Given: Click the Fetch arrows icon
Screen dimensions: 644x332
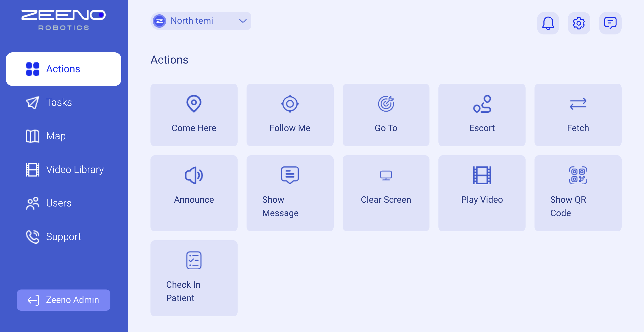Looking at the screenshot, I should [578, 103].
